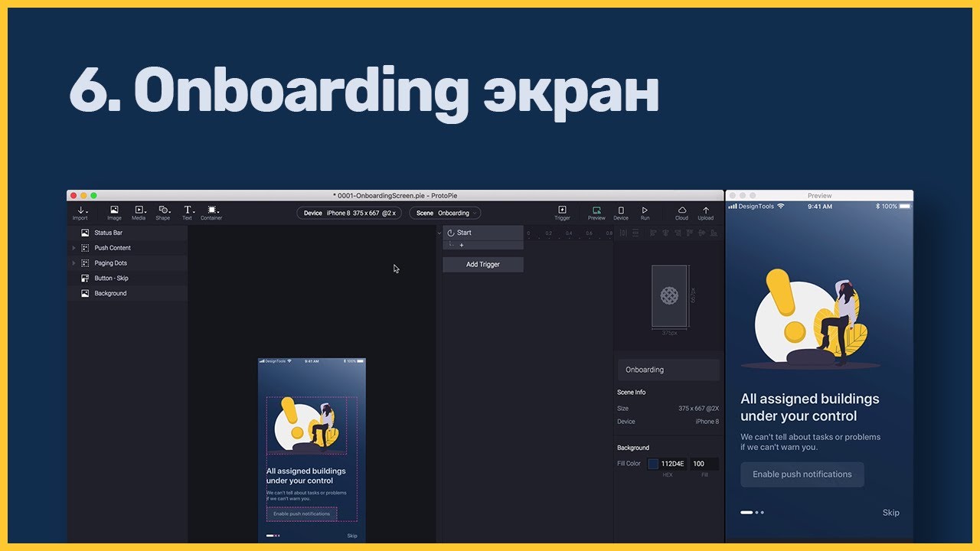Open the Import tool
Image resolution: width=980 pixels, height=551 pixels.
[80, 213]
